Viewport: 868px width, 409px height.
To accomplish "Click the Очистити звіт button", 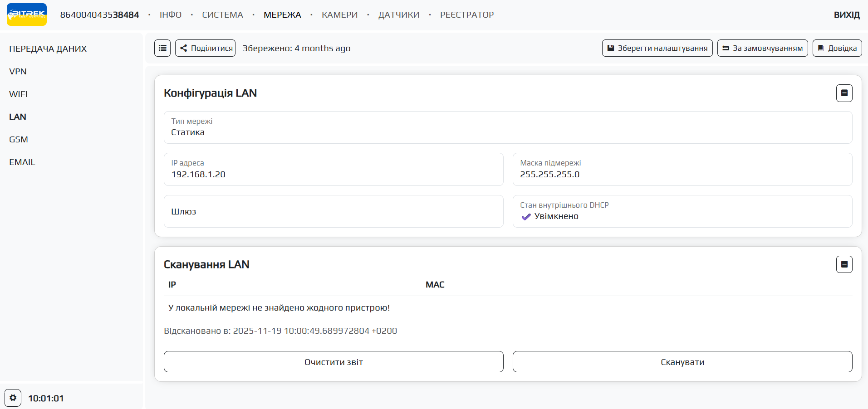I will point(333,362).
